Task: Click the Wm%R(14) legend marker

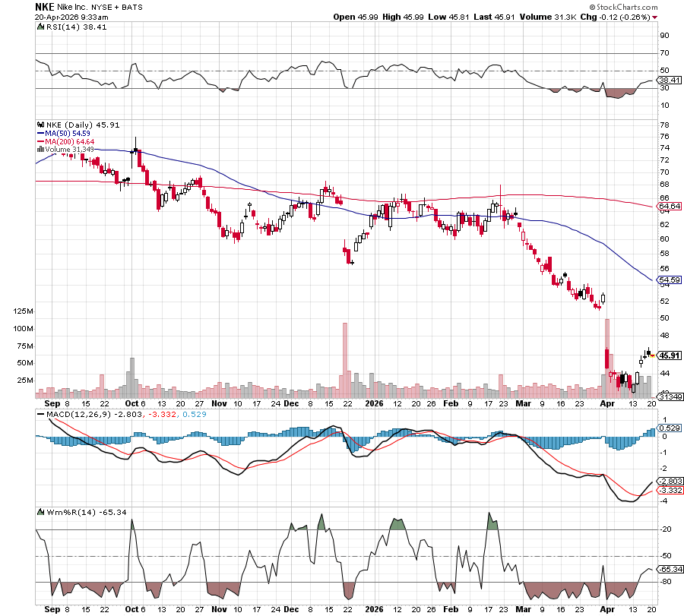Action: pyautogui.click(x=40, y=511)
